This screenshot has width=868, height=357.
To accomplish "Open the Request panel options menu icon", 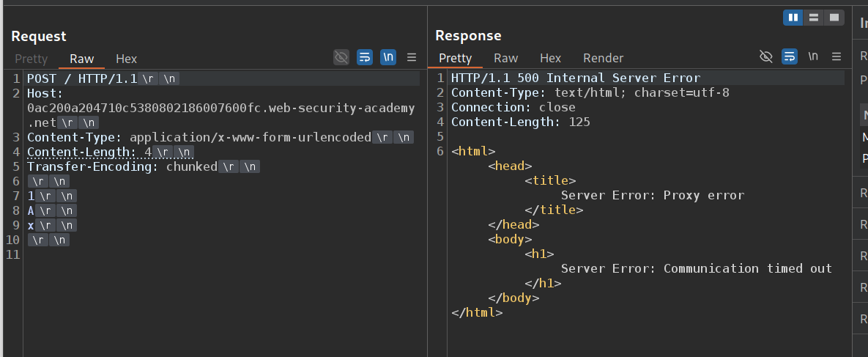I will pos(412,57).
